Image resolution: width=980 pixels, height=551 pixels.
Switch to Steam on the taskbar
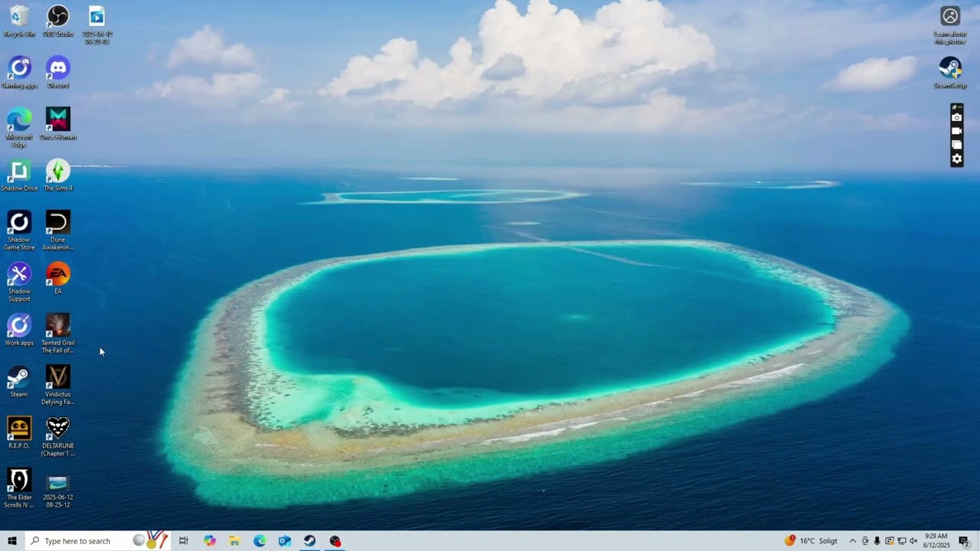point(310,541)
